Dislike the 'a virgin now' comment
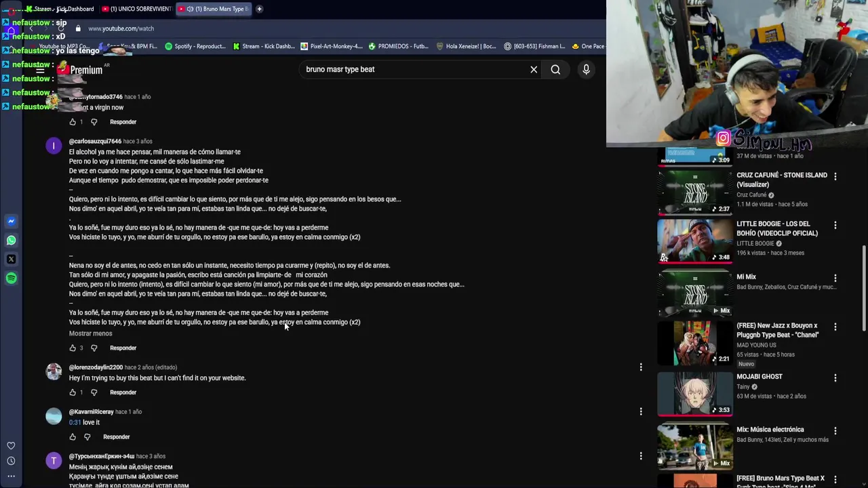 (94, 122)
